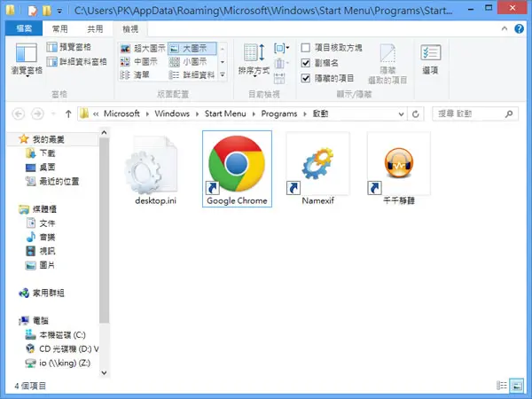532x399 pixels.
Task: Choose the 超大圖示 layout option
Action: tap(143, 49)
